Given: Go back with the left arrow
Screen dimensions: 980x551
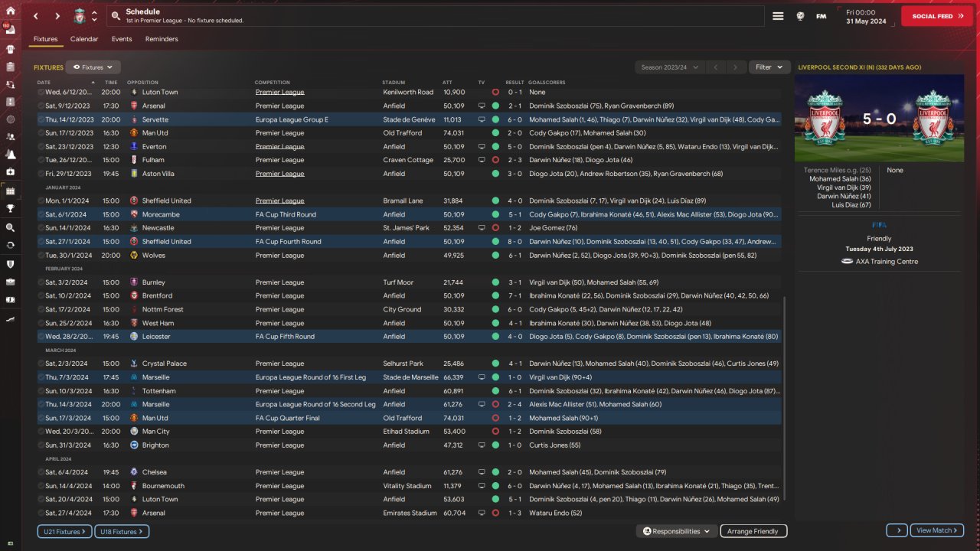Looking at the screenshot, I should (x=37, y=16).
